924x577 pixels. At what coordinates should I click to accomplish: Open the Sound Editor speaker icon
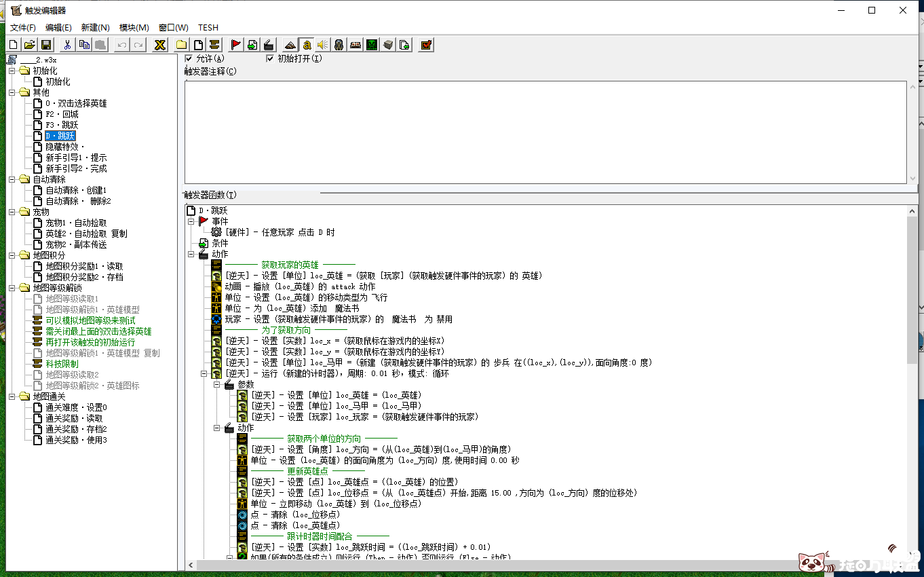click(323, 45)
